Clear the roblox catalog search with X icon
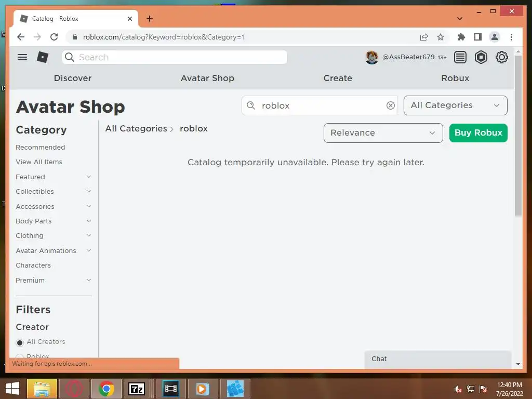The height and width of the screenshot is (399, 532). [x=391, y=105]
